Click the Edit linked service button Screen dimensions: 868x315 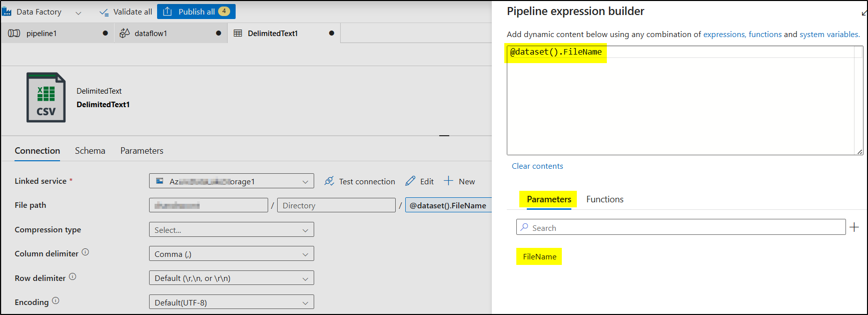(420, 181)
